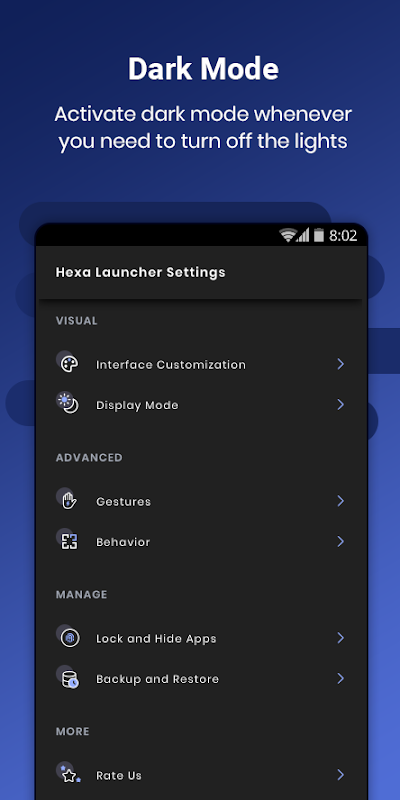Image resolution: width=400 pixels, height=800 pixels.
Task: Tap the Hexa Launcher Settings title
Action: click(140, 272)
